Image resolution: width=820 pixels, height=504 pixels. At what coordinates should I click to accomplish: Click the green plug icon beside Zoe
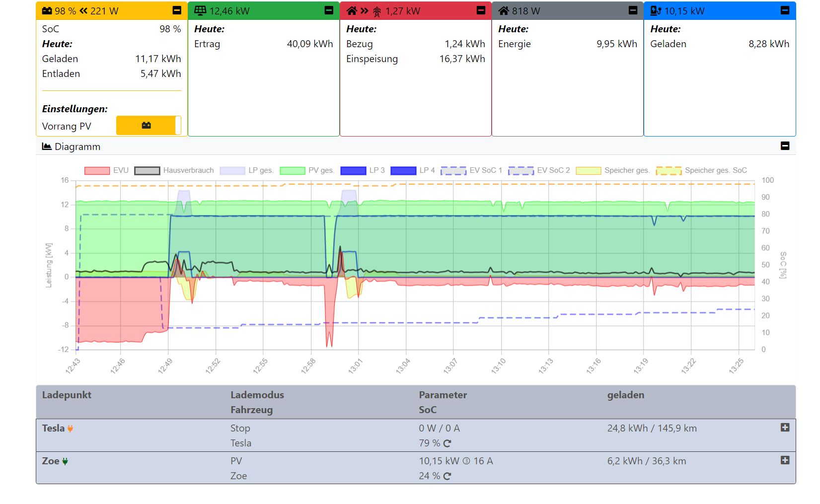point(65,461)
